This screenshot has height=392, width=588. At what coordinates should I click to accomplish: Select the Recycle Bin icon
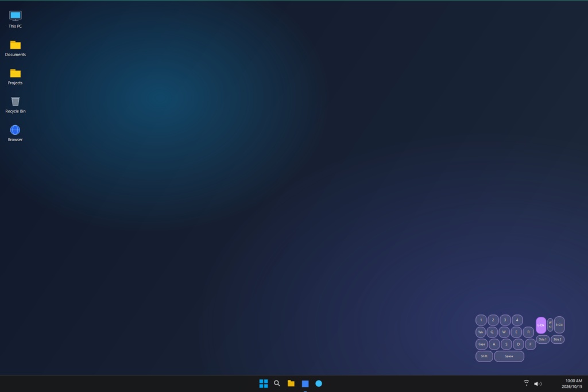15,105
